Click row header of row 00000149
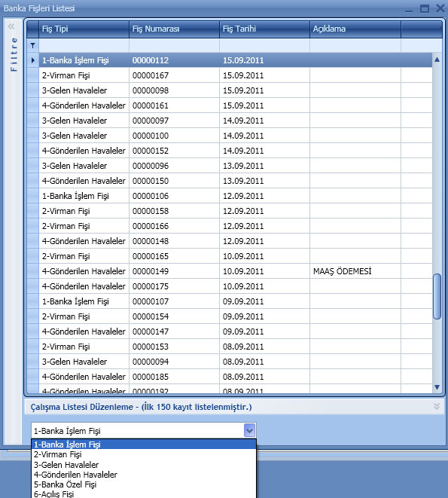 coord(32,271)
